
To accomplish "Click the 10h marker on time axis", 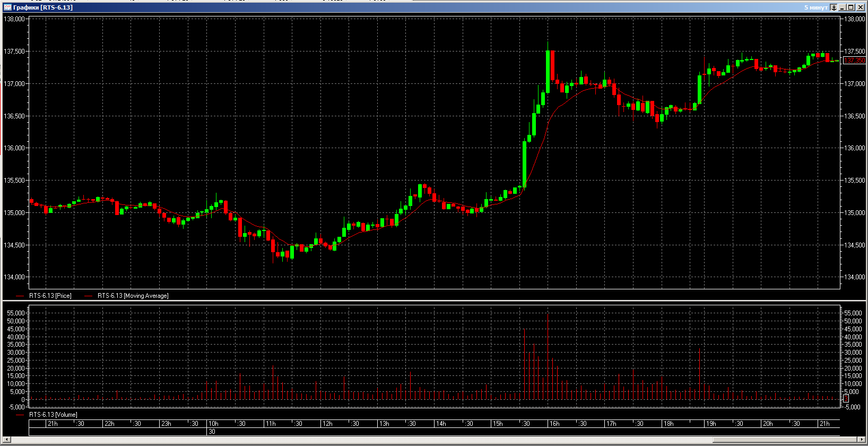I will (213, 424).
